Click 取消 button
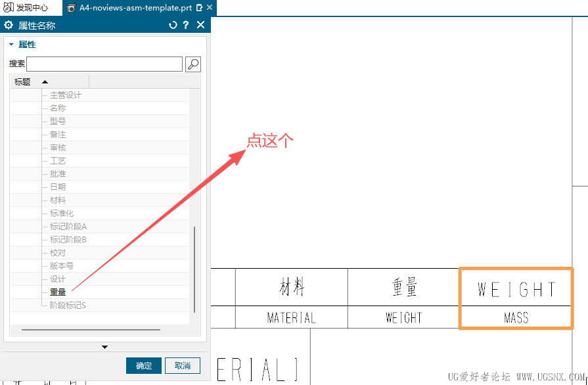The image size is (588, 385). (x=183, y=365)
